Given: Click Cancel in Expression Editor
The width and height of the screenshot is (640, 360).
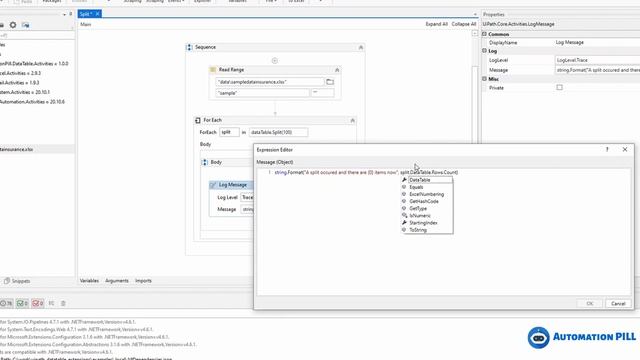Looking at the screenshot, I should [x=618, y=304].
